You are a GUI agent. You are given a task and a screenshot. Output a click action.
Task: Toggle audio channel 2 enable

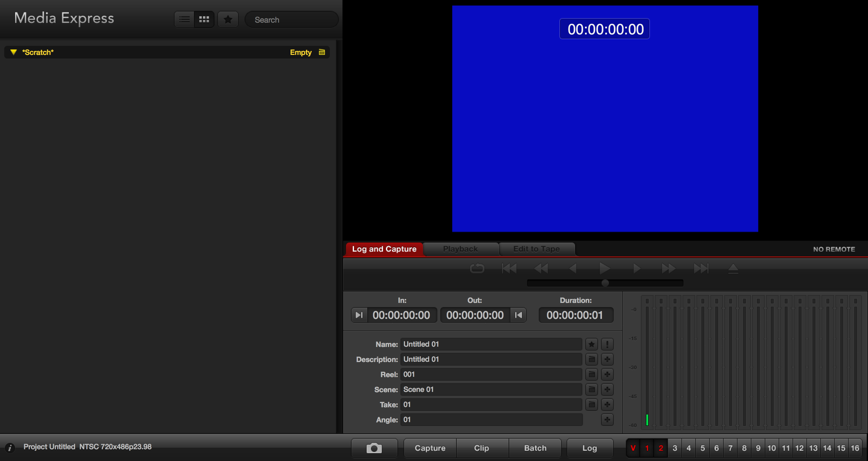click(661, 448)
